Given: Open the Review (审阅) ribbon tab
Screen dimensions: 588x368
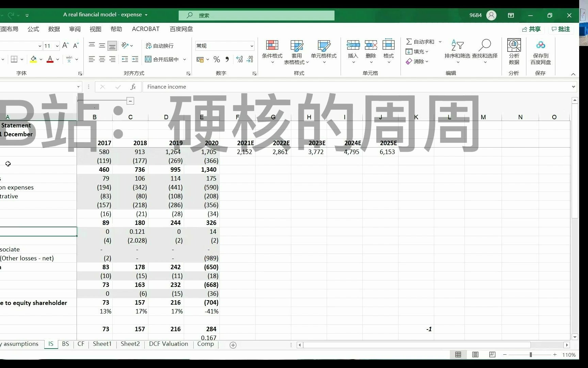Looking at the screenshot, I should tap(75, 29).
